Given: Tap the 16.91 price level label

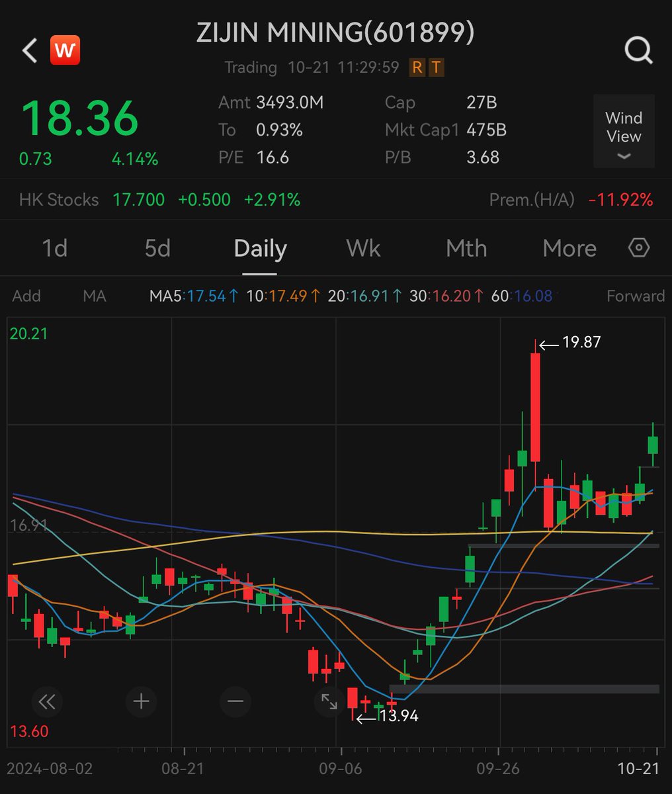Looking at the screenshot, I should (29, 526).
